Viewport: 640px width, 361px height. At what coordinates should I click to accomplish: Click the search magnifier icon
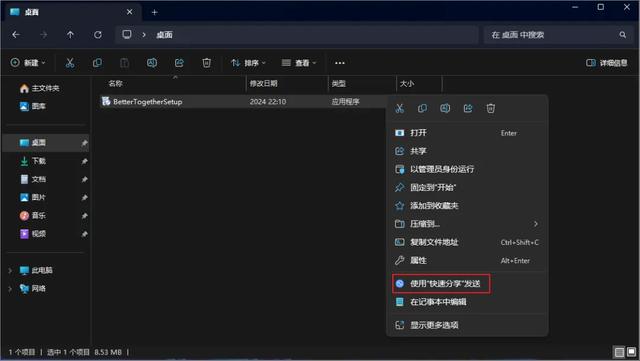[x=622, y=35]
